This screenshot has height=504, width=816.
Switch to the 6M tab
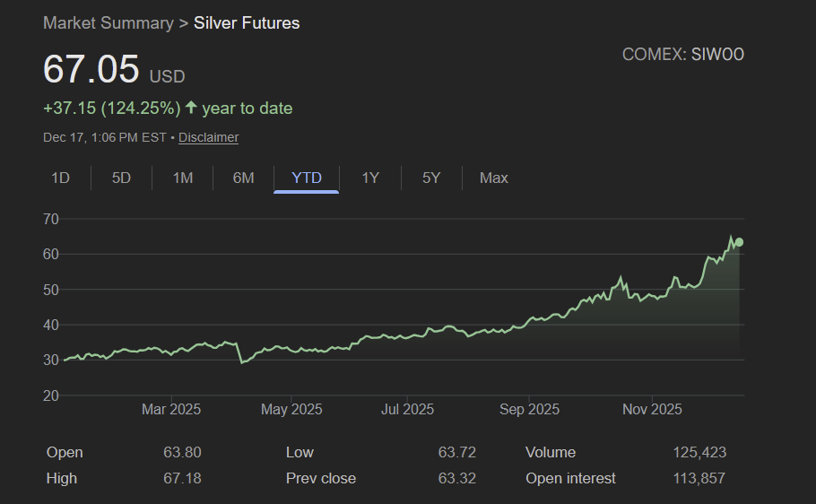pyautogui.click(x=243, y=178)
